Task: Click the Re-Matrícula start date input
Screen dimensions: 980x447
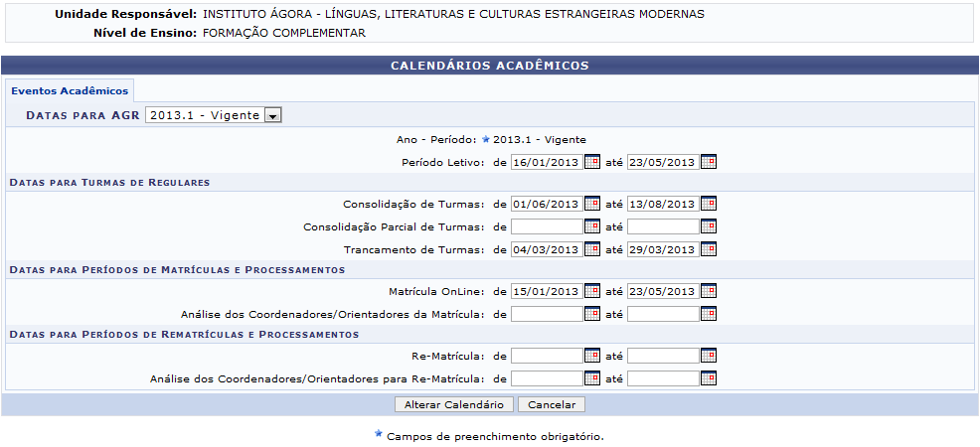Action: click(x=546, y=356)
